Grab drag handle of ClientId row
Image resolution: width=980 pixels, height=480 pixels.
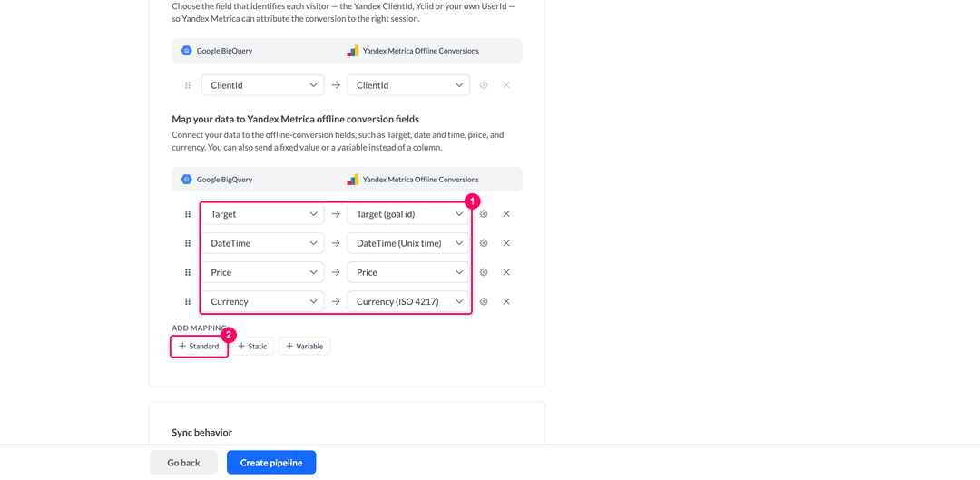coord(188,85)
